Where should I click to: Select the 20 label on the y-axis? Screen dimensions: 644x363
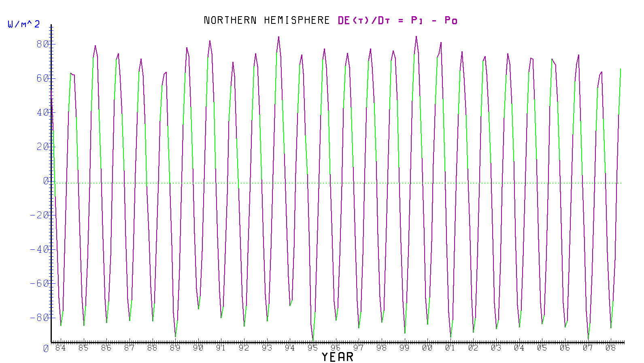click(42, 146)
